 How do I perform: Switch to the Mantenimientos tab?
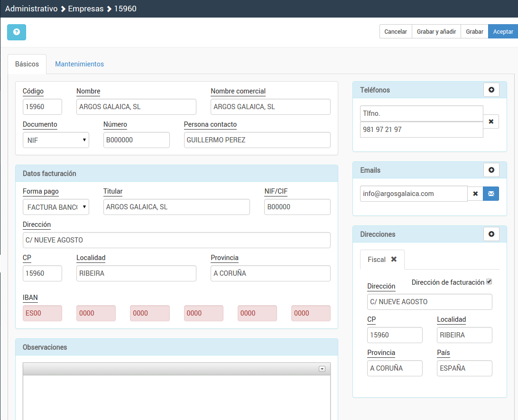[x=79, y=64]
